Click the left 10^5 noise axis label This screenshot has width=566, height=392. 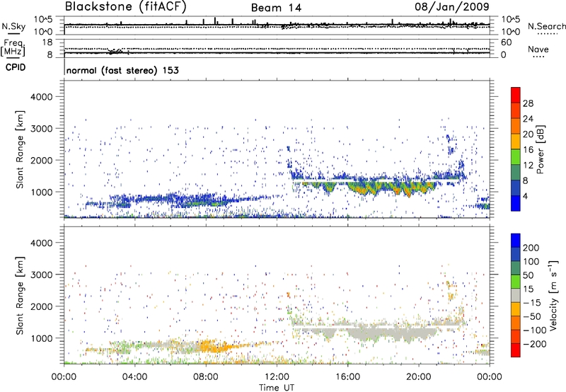pyautogui.click(x=44, y=19)
